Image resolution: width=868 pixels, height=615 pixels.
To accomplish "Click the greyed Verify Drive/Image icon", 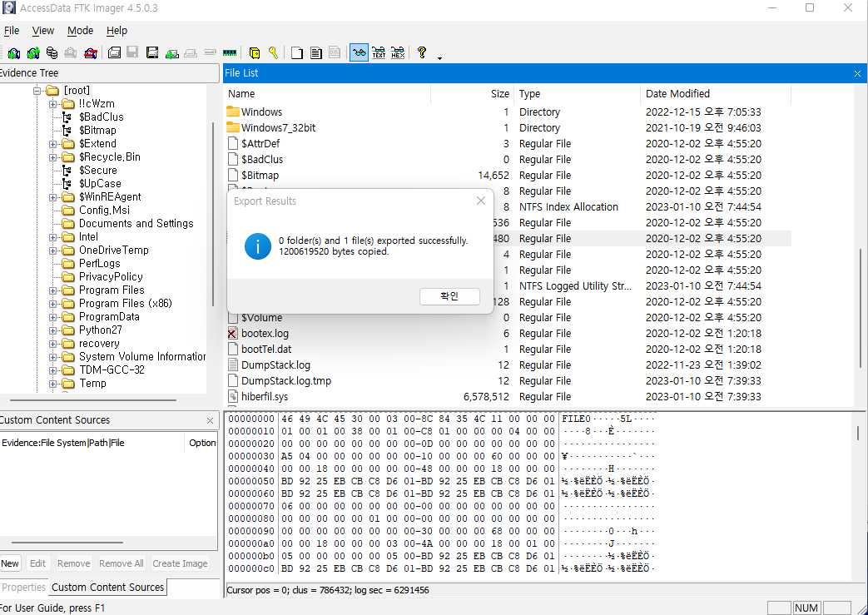I will click(210, 52).
